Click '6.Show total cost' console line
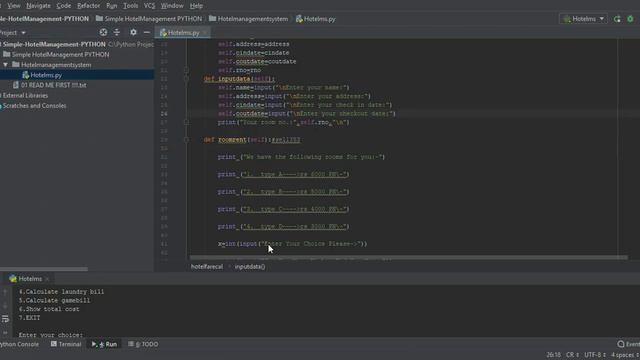Image resolution: width=640 pixels, height=360 pixels. [x=49, y=309]
